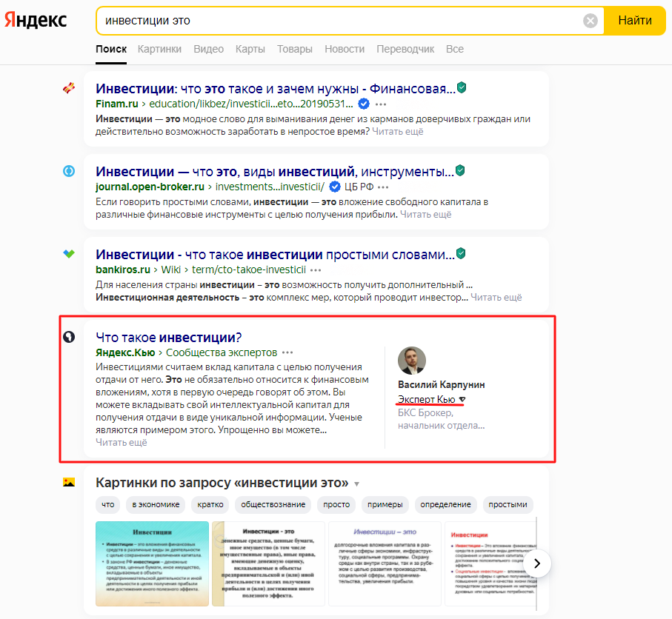Click the badge icon next to 'Эксперт Кью'
Screen dimensions: 672x619
462,400
